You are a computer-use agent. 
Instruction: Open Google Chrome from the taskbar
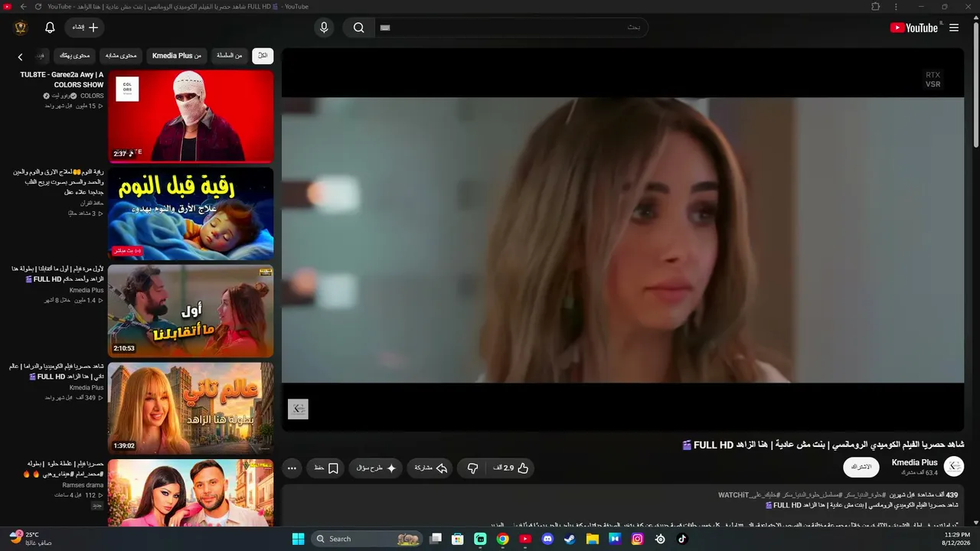coord(502,539)
